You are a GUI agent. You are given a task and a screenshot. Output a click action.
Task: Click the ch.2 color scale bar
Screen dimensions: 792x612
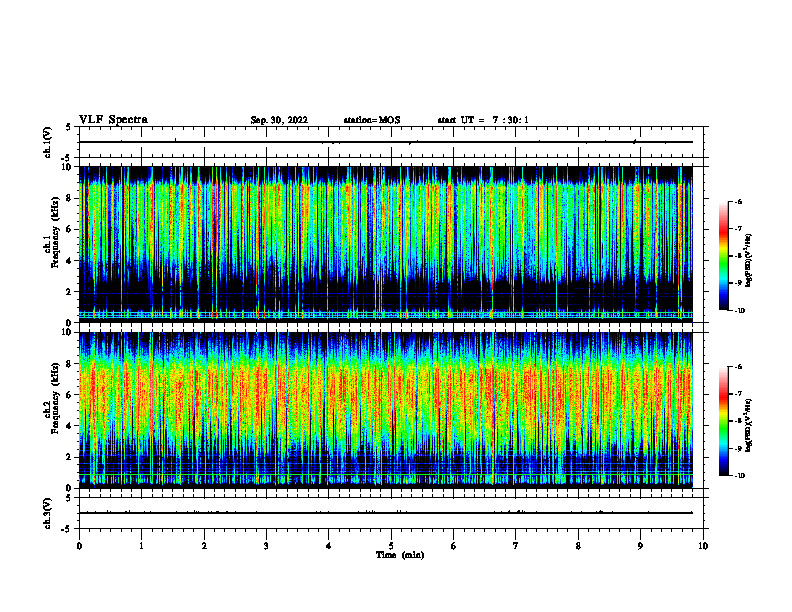click(723, 421)
